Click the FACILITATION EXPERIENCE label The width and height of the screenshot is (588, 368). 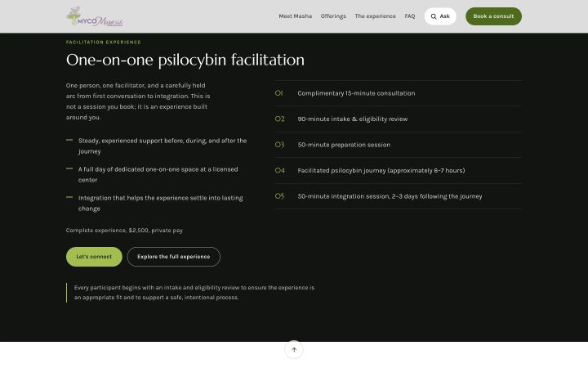tap(104, 43)
